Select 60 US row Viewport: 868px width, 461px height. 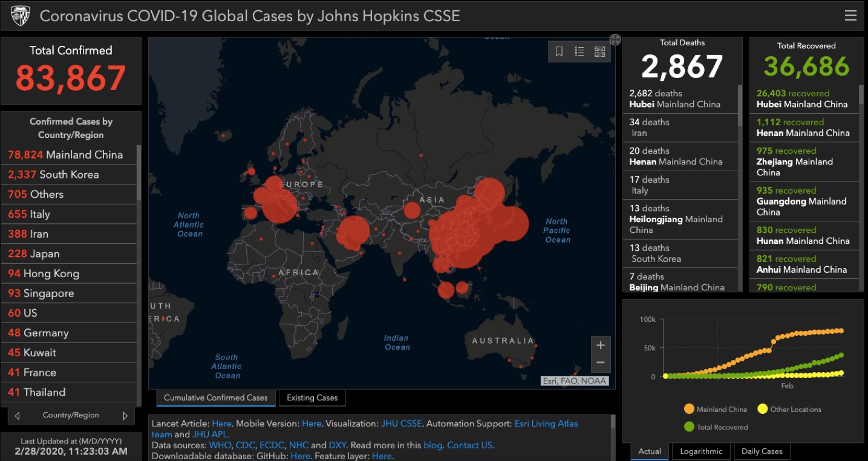70,313
